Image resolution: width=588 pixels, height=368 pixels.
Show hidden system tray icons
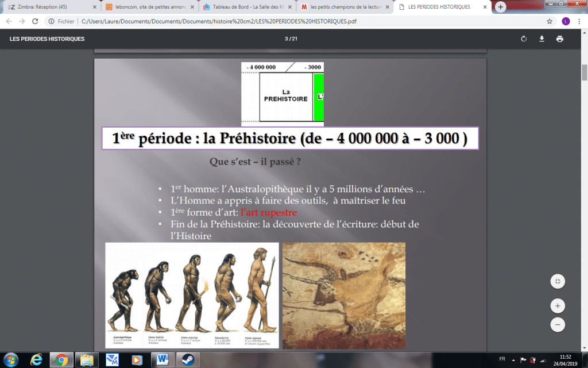514,359
